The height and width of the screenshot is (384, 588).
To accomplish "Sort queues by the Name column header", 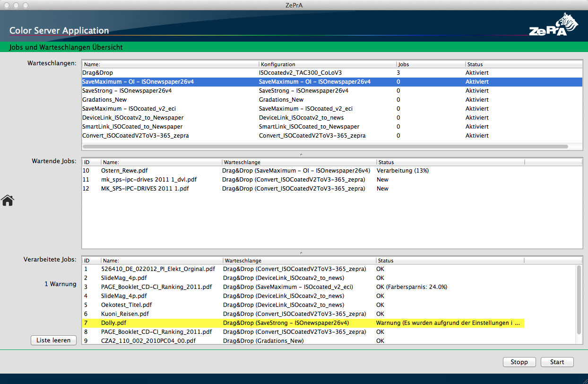I will (142, 64).
